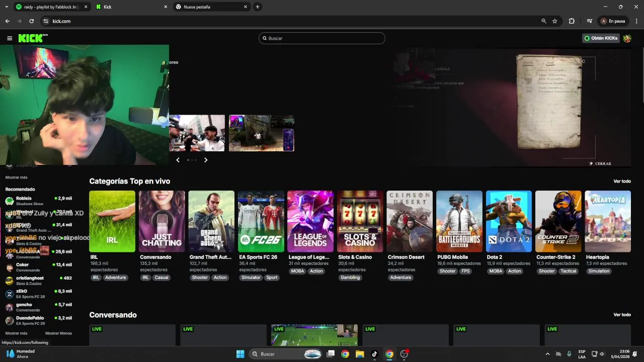This screenshot has width=644, height=362.
Task: Go to next featured stream
Action: (206, 160)
